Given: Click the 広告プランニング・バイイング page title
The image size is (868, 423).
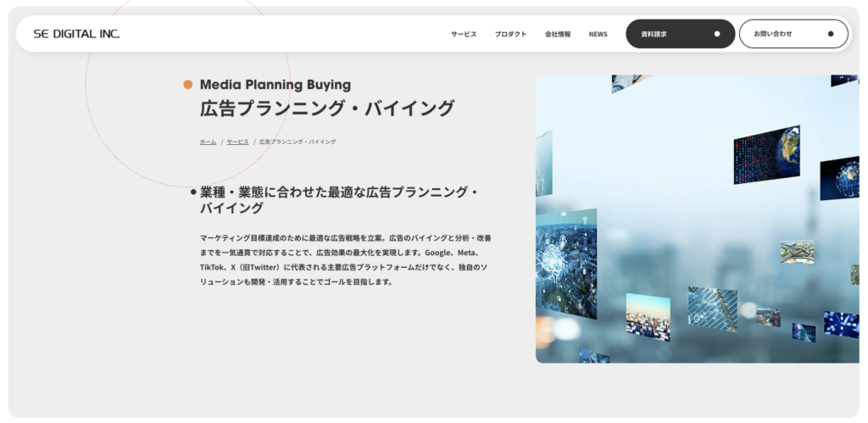Looking at the screenshot, I should [x=327, y=109].
